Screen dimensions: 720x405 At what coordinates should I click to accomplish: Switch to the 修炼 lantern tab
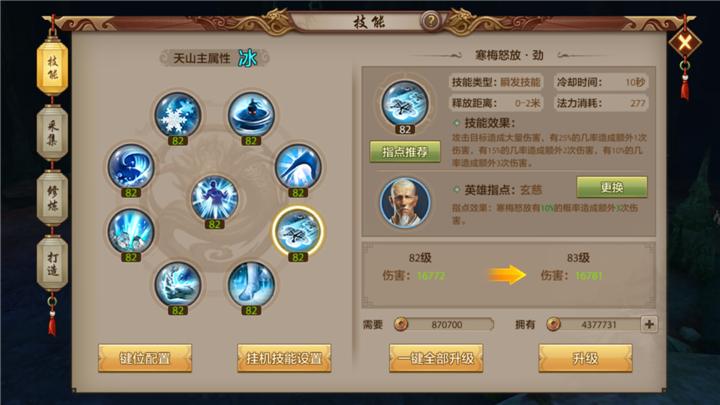click(52, 198)
